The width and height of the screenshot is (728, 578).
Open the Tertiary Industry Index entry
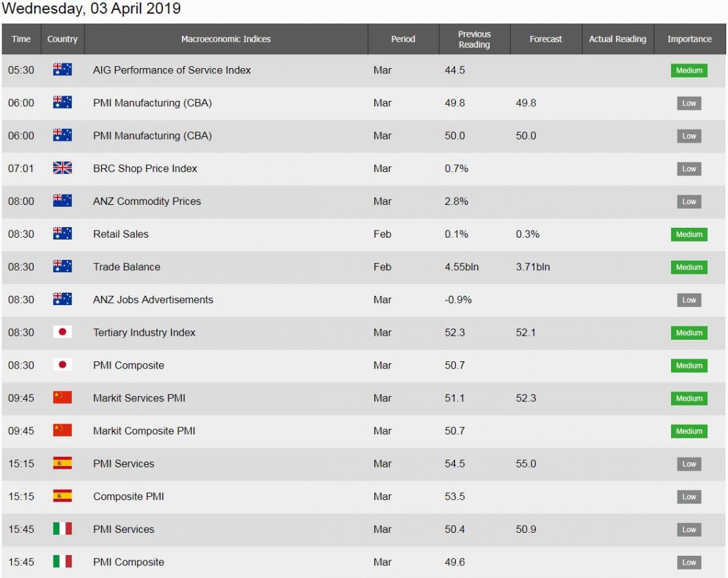(144, 333)
